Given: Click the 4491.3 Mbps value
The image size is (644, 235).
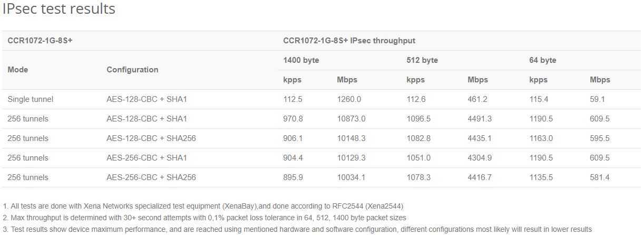Looking at the screenshot, I should (480, 119).
